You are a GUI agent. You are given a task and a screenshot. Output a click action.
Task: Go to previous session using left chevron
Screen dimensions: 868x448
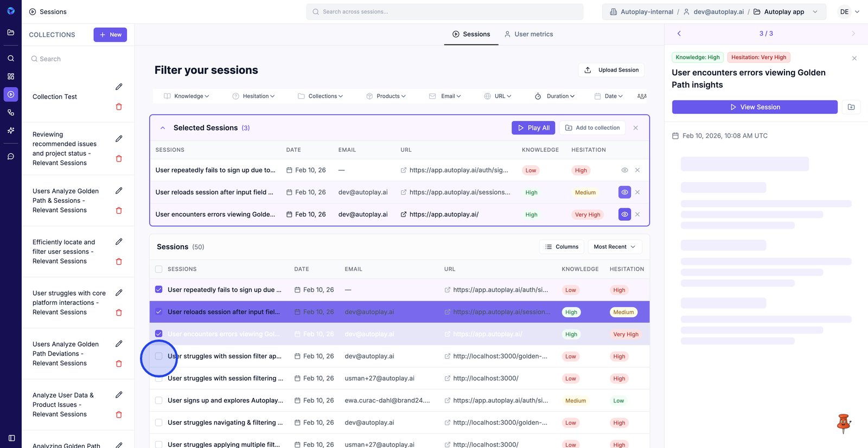[679, 34]
